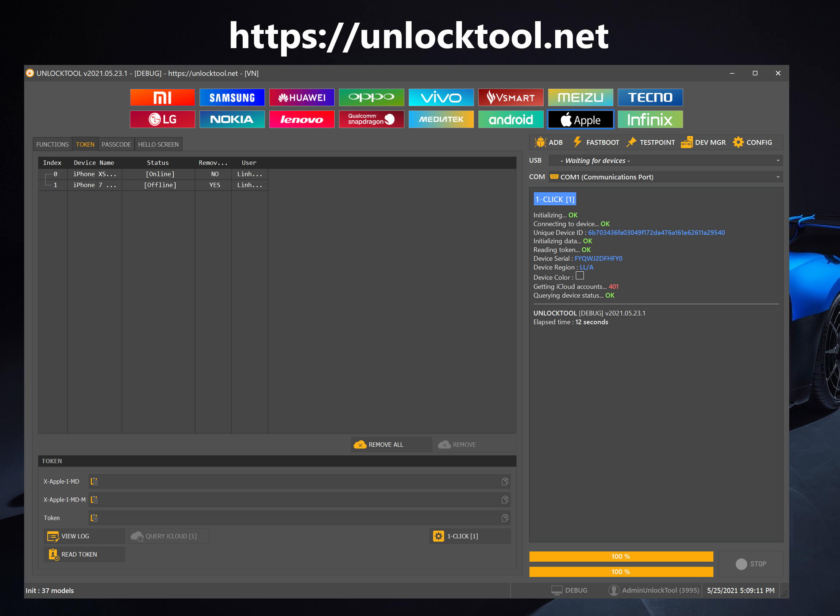
Task: Select the Lenovo brand tile
Action: pyautogui.click(x=302, y=119)
